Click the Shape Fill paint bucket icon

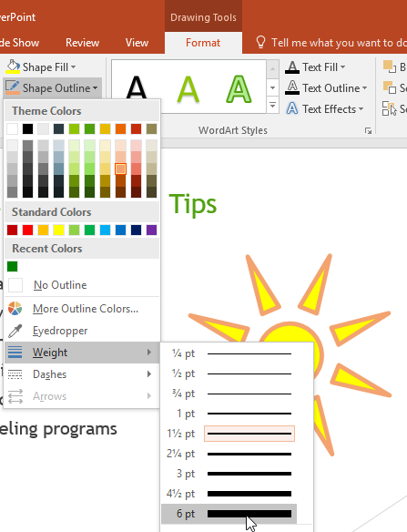click(x=13, y=66)
